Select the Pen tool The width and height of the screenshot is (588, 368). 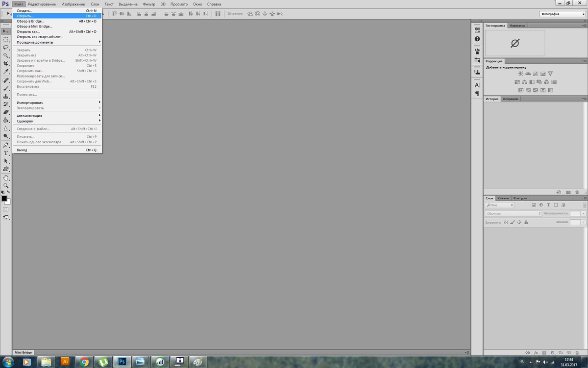point(6,145)
